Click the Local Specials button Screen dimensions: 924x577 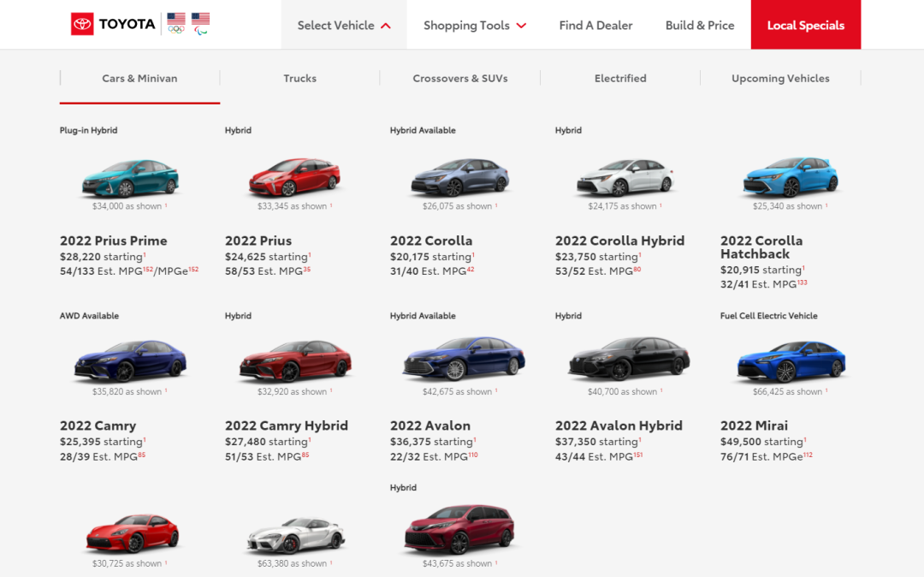[x=806, y=25]
